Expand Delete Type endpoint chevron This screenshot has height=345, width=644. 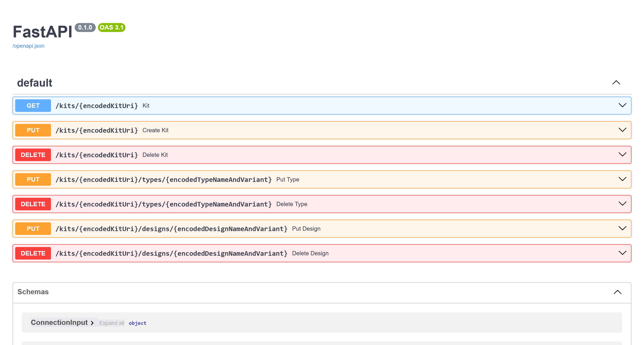point(622,204)
